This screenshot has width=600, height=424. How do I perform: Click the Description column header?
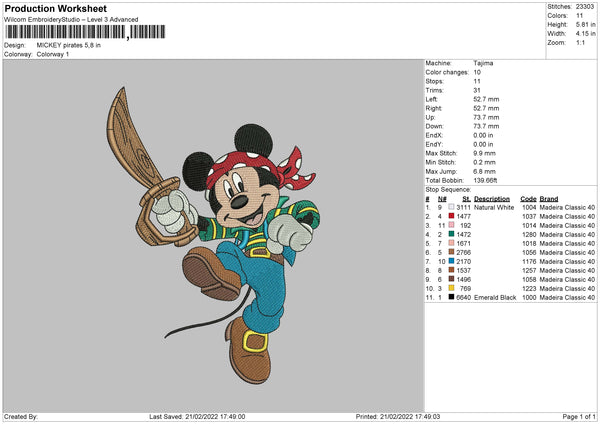point(492,199)
